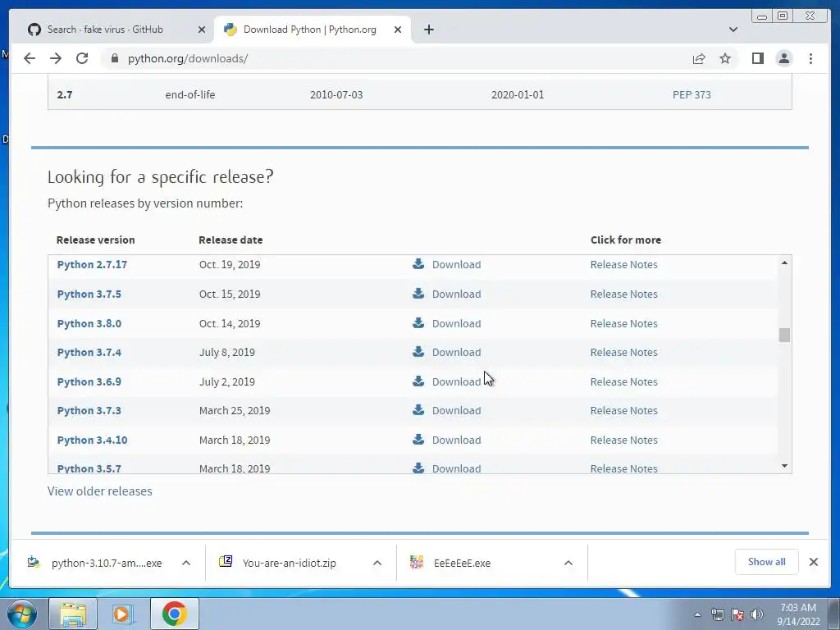Bookmark this page with the star icon
The height and width of the screenshot is (630, 840).
point(725,58)
